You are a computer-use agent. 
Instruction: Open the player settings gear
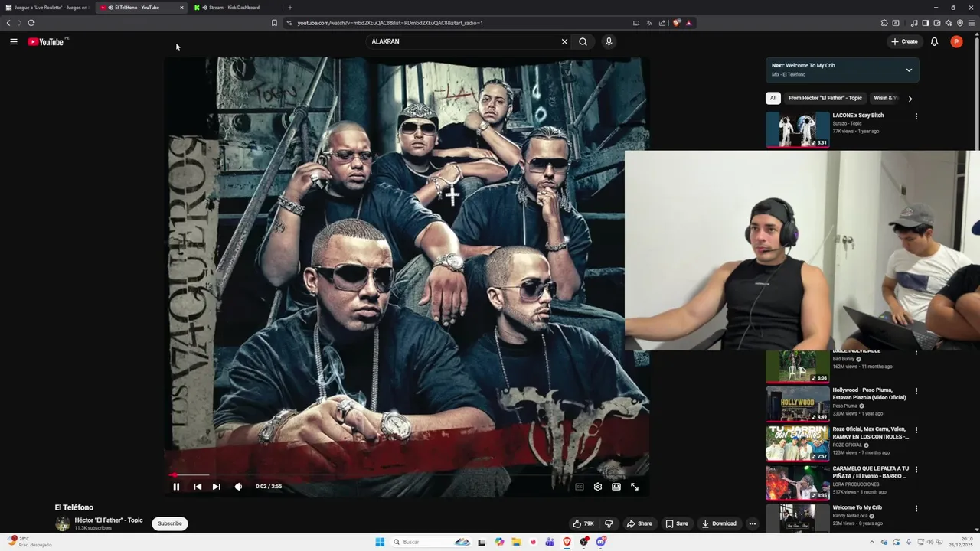pyautogui.click(x=598, y=487)
